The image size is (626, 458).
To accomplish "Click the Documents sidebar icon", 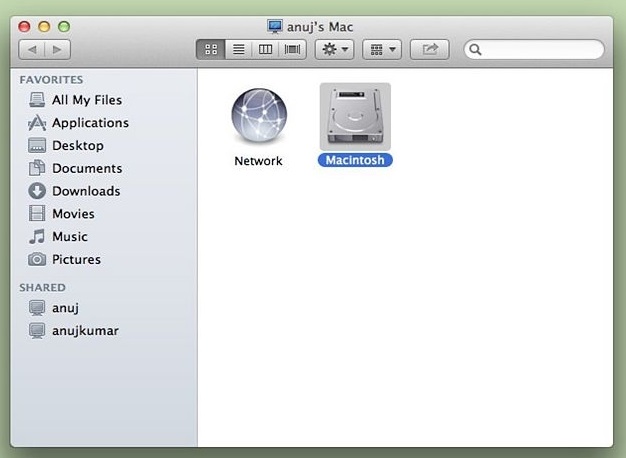I will [37, 168].
